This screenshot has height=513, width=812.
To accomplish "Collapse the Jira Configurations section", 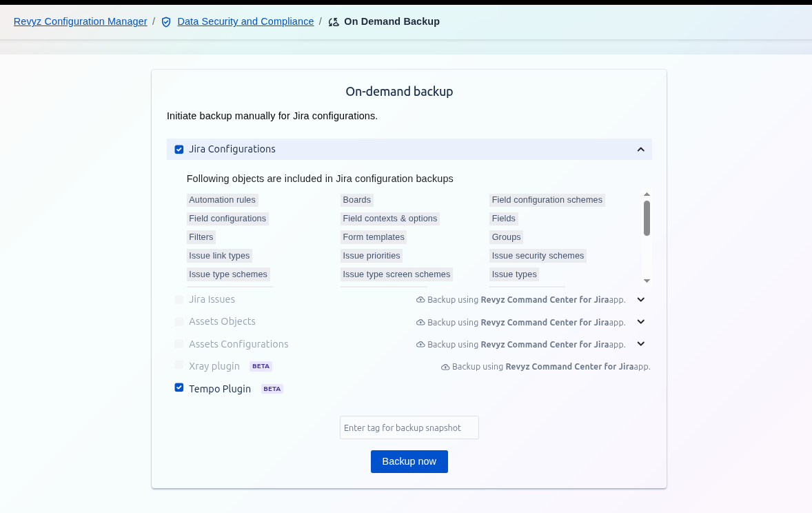I will pos(640,150).
